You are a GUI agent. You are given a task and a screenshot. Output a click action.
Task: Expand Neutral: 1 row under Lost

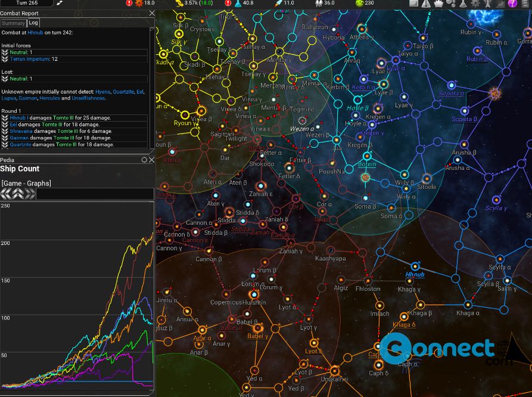click(74, 79)
